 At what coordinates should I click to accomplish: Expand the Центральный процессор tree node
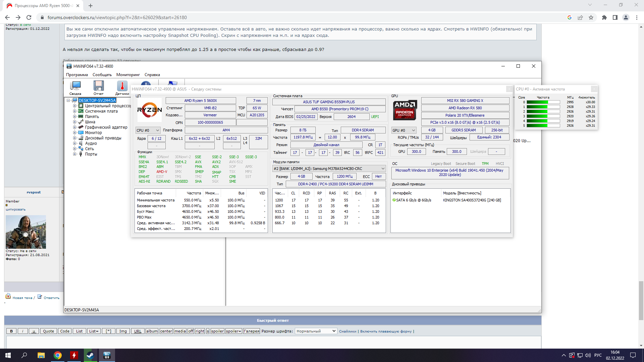75,106
